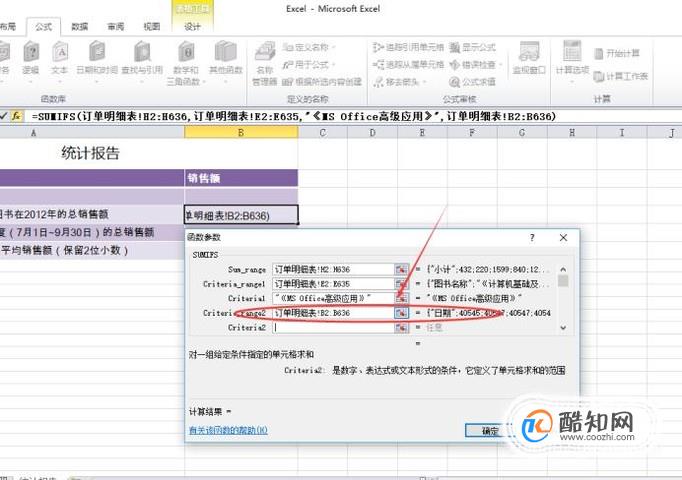Click the 销售额 header cell
This screenshot has height=480, width=682.
click(241, 178)
